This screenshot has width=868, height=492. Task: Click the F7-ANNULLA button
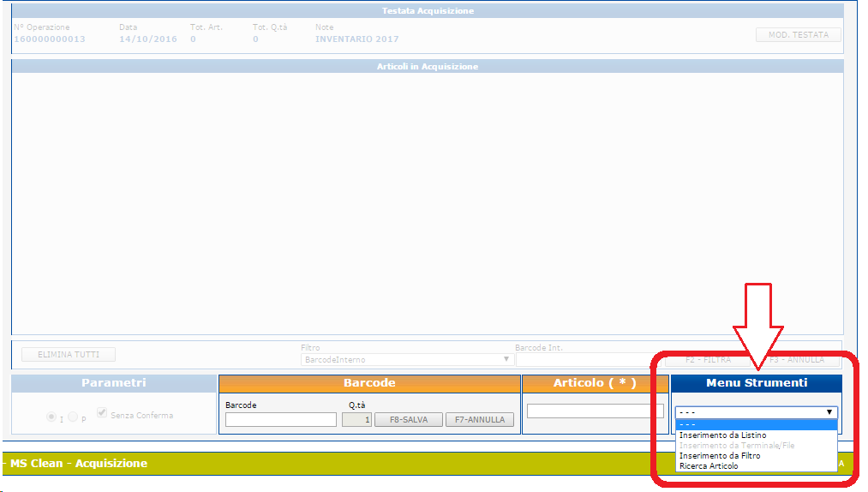pos(480,419)
